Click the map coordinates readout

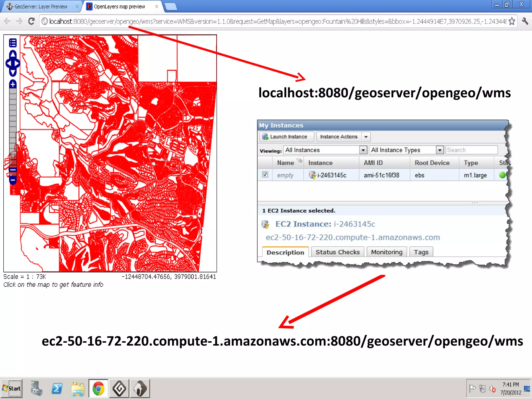(169, 277)
